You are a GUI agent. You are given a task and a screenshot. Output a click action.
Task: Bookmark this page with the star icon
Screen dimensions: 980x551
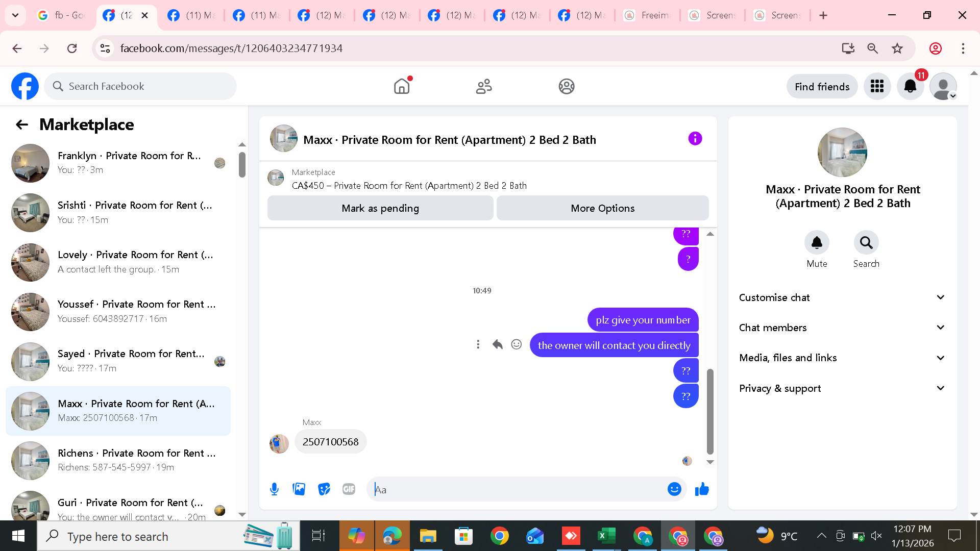coord(897,48)
